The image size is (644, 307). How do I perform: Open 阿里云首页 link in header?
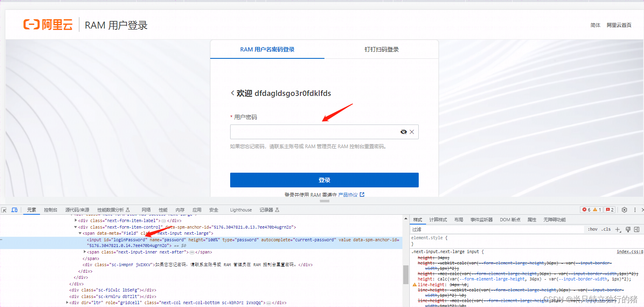point(619,25)
